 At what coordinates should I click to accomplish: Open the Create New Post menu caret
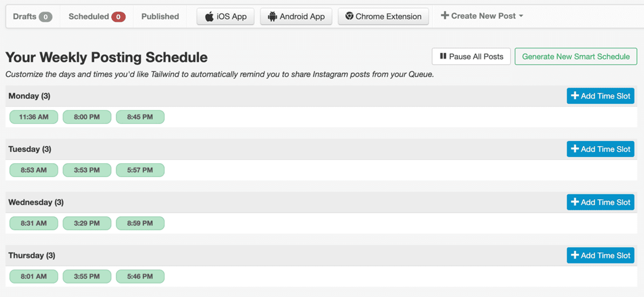521,16
